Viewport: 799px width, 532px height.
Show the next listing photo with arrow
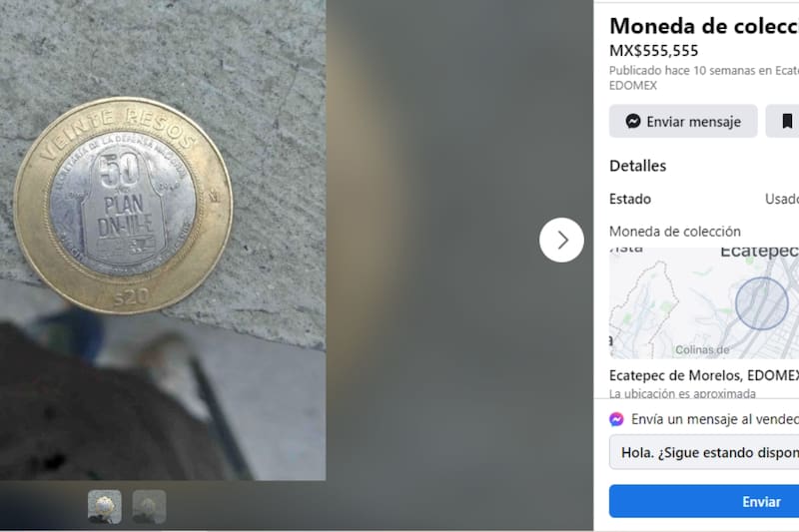[x=561, y=240]
